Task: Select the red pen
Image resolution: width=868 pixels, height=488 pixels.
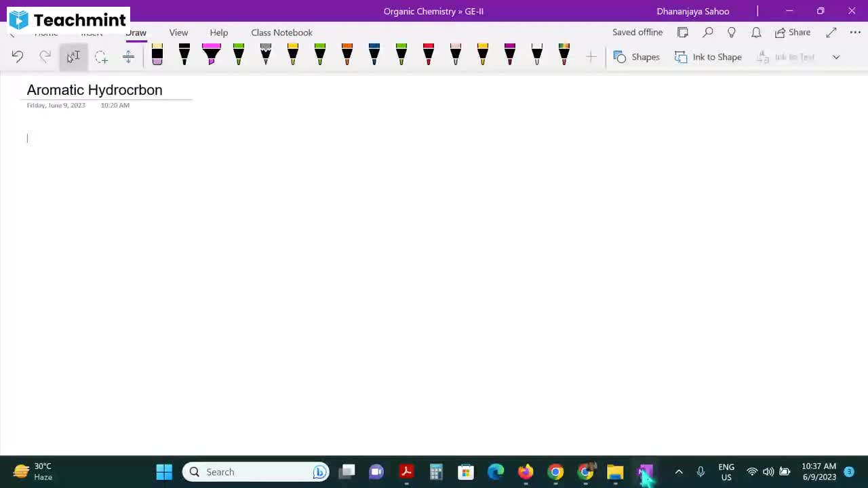Action: [x=429, y=55]
